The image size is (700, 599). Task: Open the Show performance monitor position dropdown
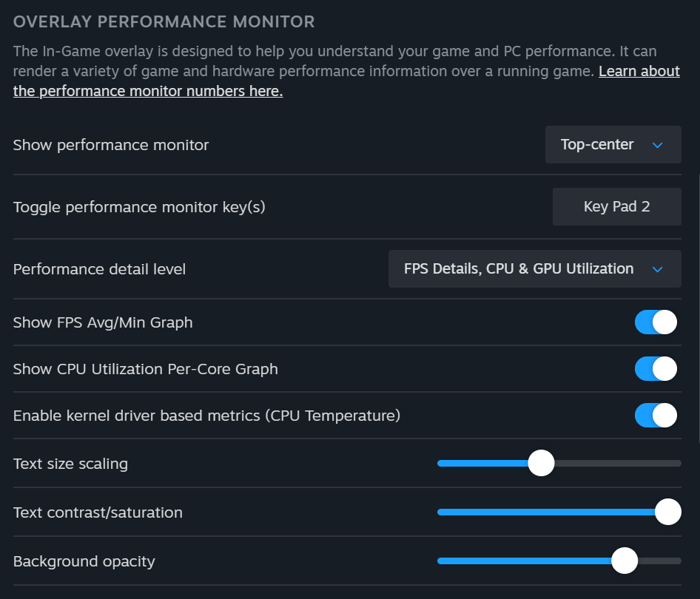tap(612, 145)
